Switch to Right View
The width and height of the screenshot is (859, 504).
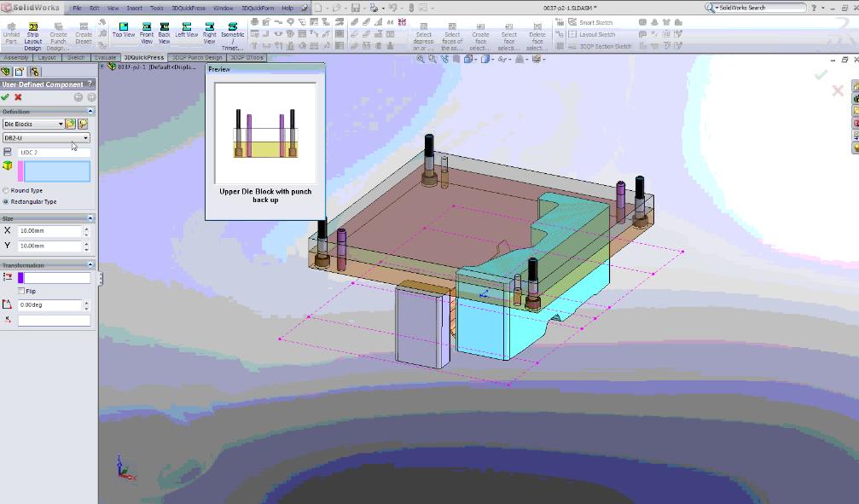tap(209, 33)
